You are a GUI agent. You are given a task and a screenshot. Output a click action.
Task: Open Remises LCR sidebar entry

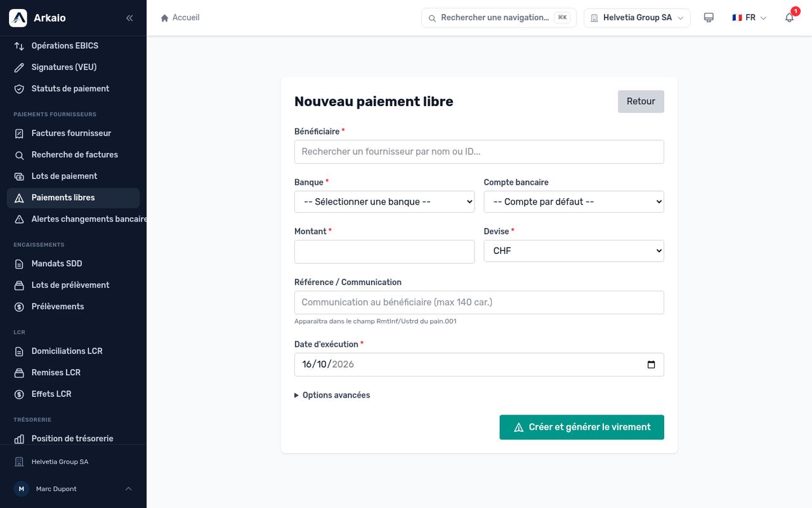[73, 373]
